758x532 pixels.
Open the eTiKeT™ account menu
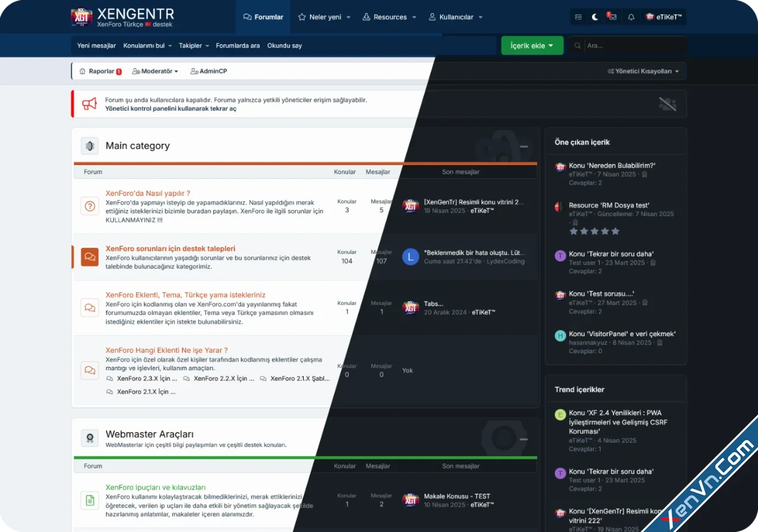(664, 17)
